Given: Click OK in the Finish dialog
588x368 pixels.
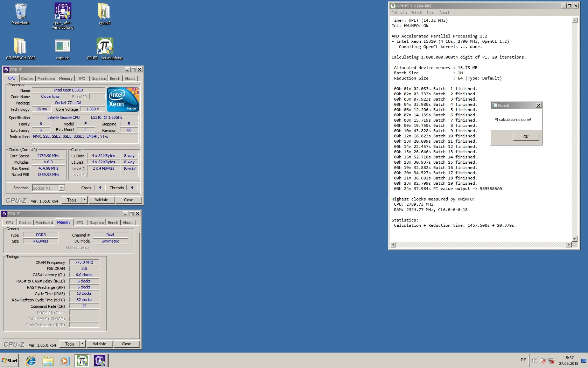Looking at the screenshot, I should (526, 137).
